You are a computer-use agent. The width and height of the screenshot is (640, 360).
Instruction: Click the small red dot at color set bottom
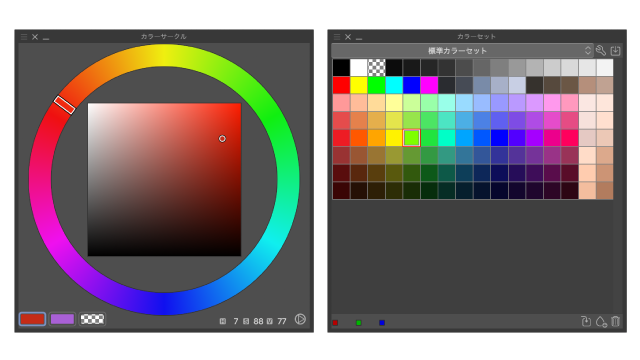335,322
